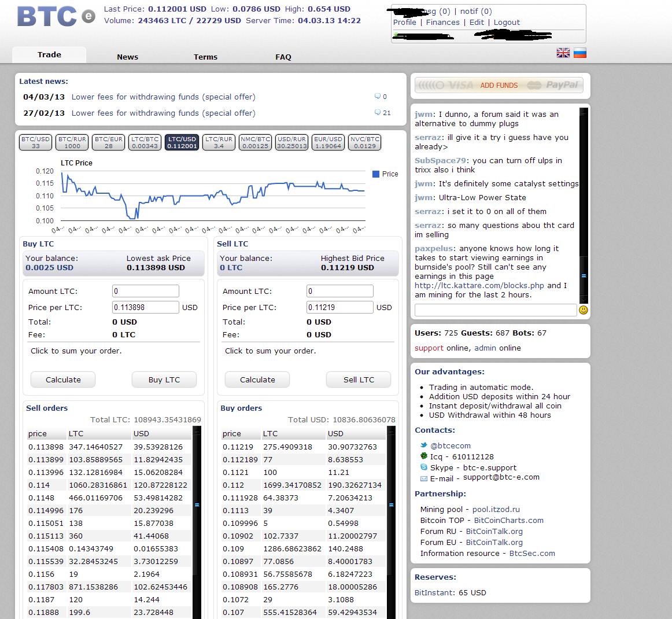The height and width of the screenshot is (619, 672).
Task: Click the Buy LTC button
Action: 164,379
